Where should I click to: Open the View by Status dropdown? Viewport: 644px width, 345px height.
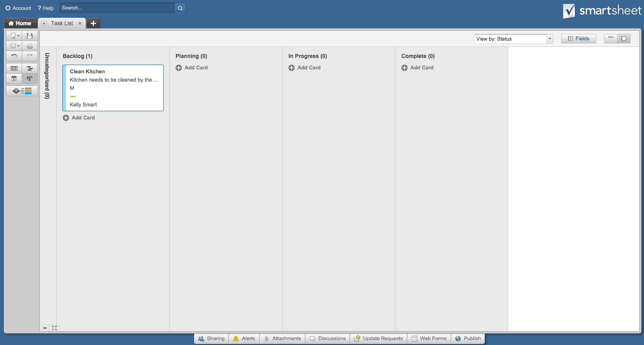513,39
